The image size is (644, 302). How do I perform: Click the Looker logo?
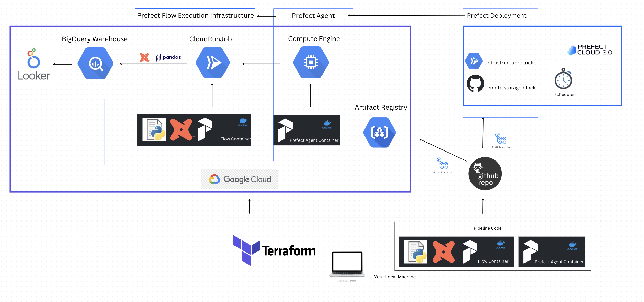pyautogui.click(x=34, y=64)
